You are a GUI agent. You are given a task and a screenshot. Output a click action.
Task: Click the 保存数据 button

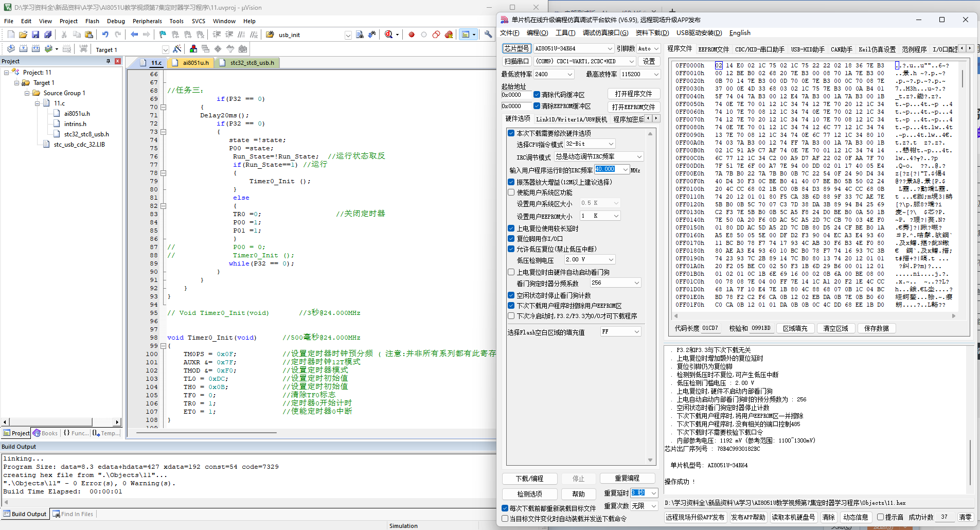(877, 328)
